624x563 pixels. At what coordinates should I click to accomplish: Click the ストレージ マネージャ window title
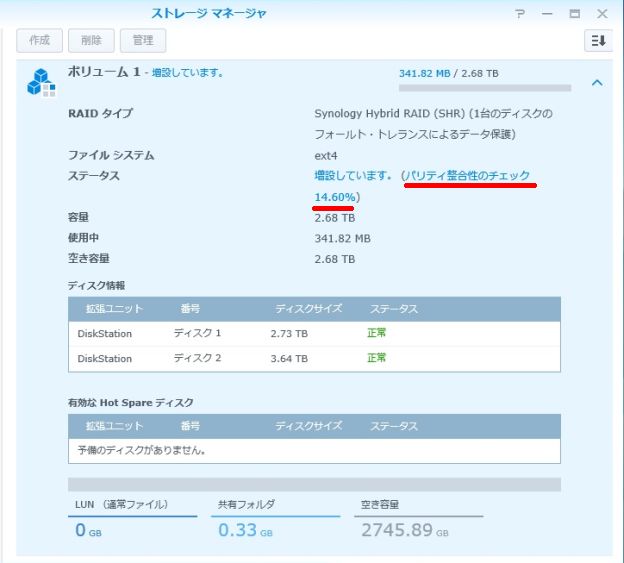pos(209,14)
